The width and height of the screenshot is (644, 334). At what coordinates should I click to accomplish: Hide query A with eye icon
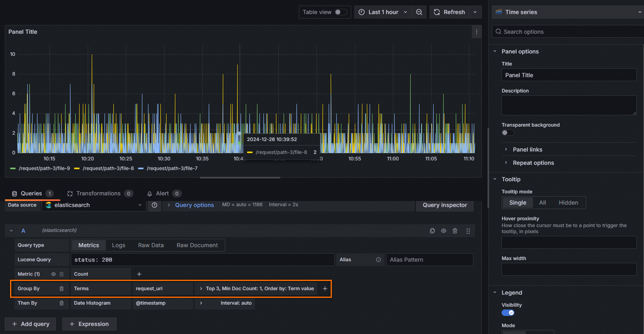443,231
